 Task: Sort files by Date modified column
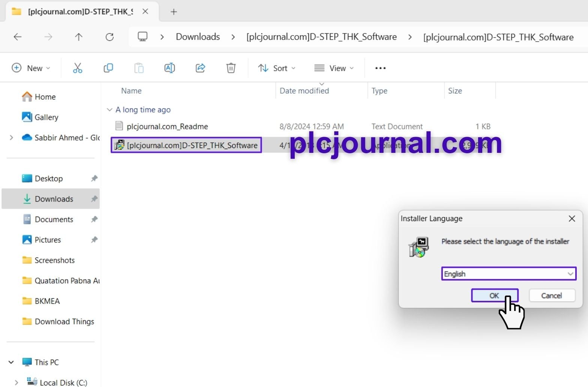click(304, 91)
